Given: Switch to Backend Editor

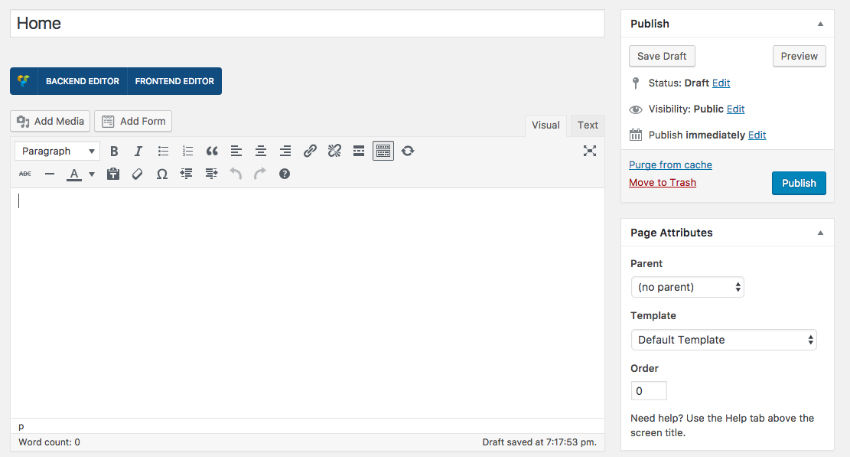Looking at the screenshot, I should click(x=82, y=81).
